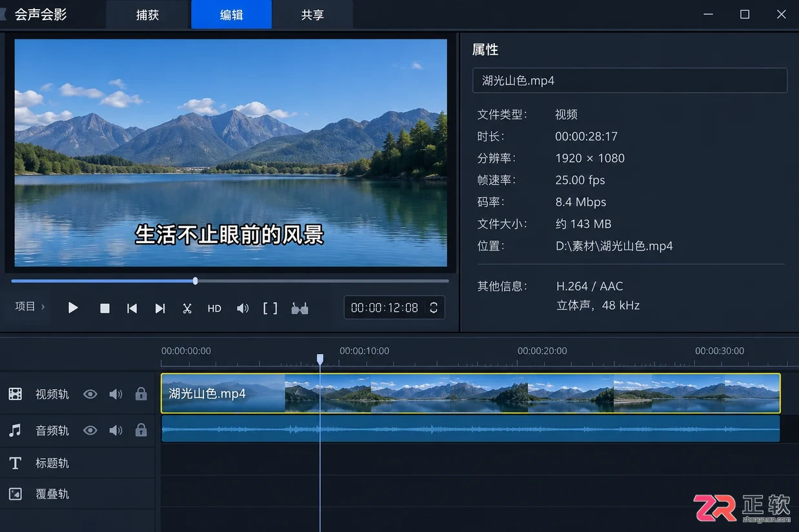Lock the 视频轨 track

(141, 393)
